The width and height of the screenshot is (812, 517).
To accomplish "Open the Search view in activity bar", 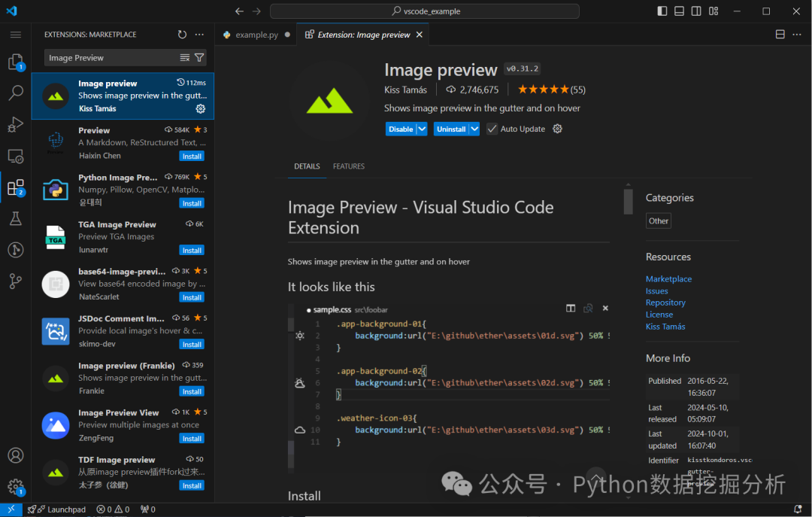I will point(16,93).
